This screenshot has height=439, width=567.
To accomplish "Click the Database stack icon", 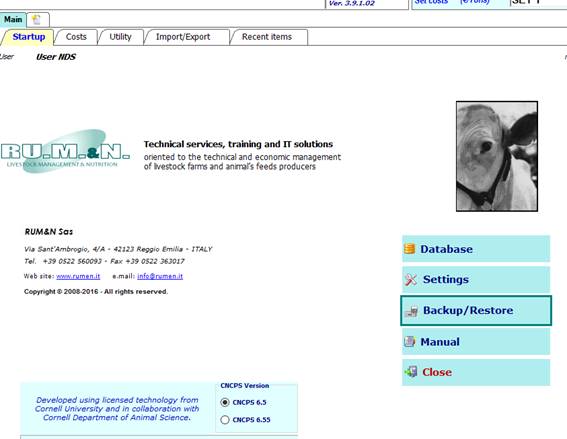I will click(x=409, y=249).
